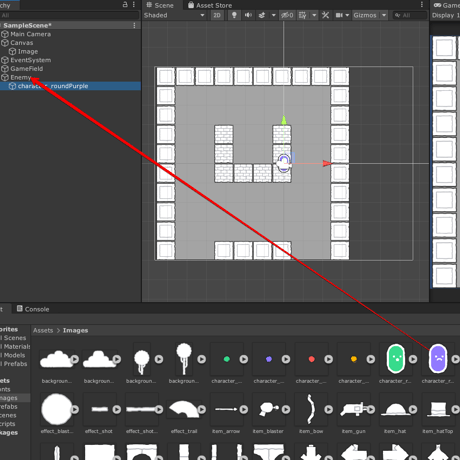Viewport: 460px width, 460px height.
Task: Open the SampleScene row options menu
Action: (134, 25)
